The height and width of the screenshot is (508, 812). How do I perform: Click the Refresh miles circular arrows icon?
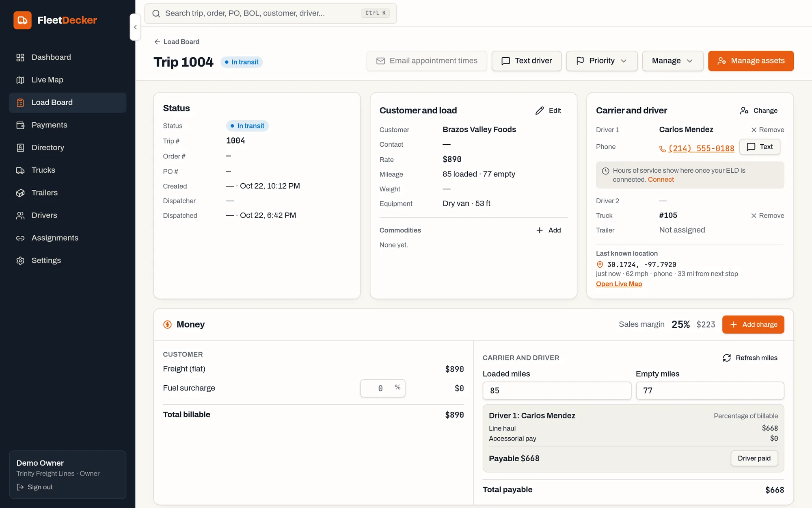click(727, 358)
